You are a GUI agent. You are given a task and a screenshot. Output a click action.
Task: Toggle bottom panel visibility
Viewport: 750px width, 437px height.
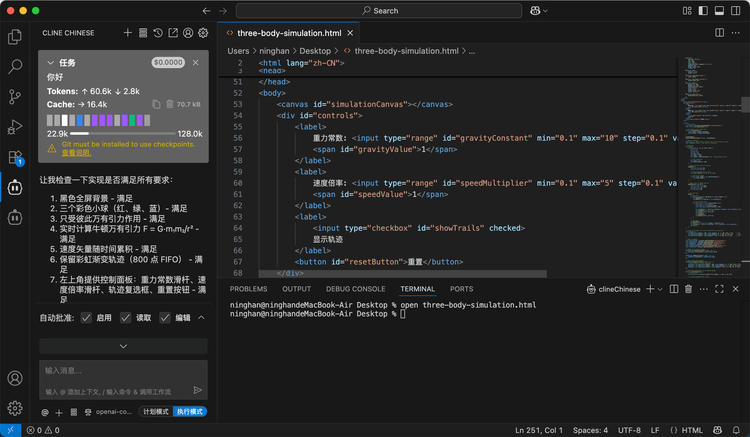(x=719, y=11)
